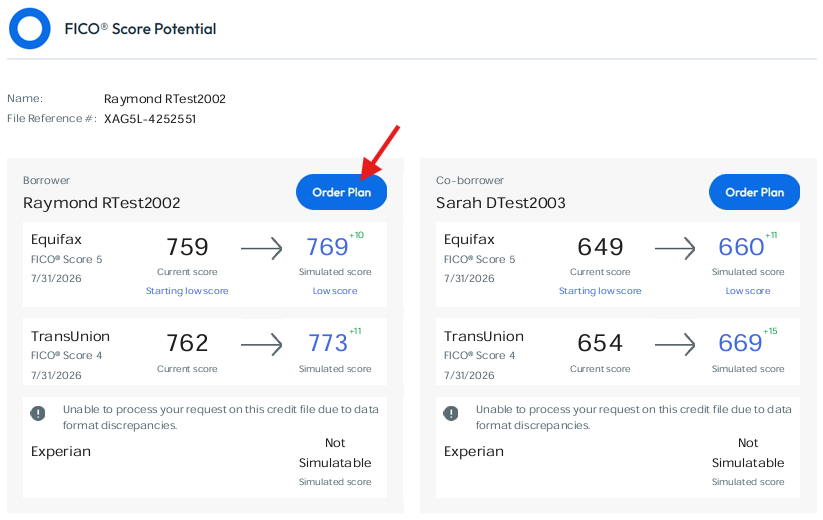
Task: Order plan for Sarah DTest2003
Action: tap(755, 192)
